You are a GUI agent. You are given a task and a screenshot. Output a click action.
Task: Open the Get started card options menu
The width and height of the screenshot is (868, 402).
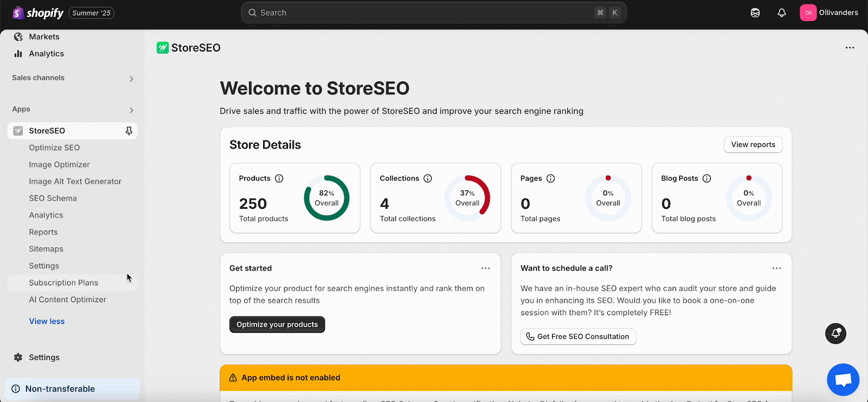pos(486,268)
